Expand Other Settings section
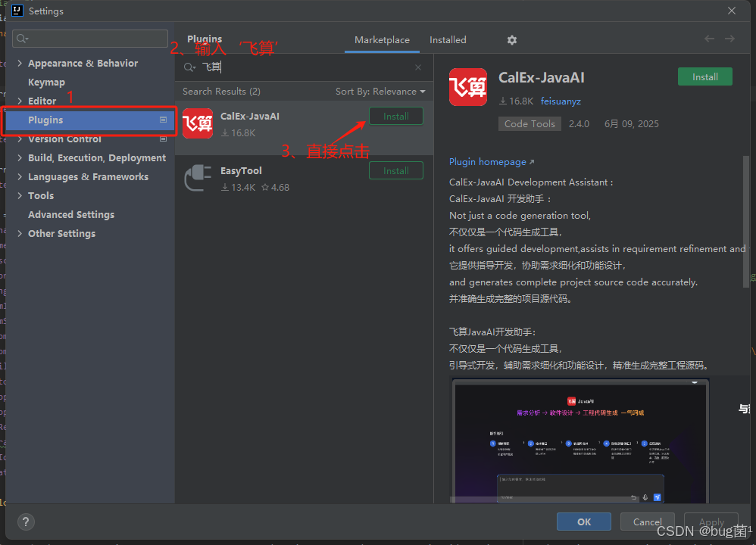Screen dimensions: 756x545 [x=20, y=233]
